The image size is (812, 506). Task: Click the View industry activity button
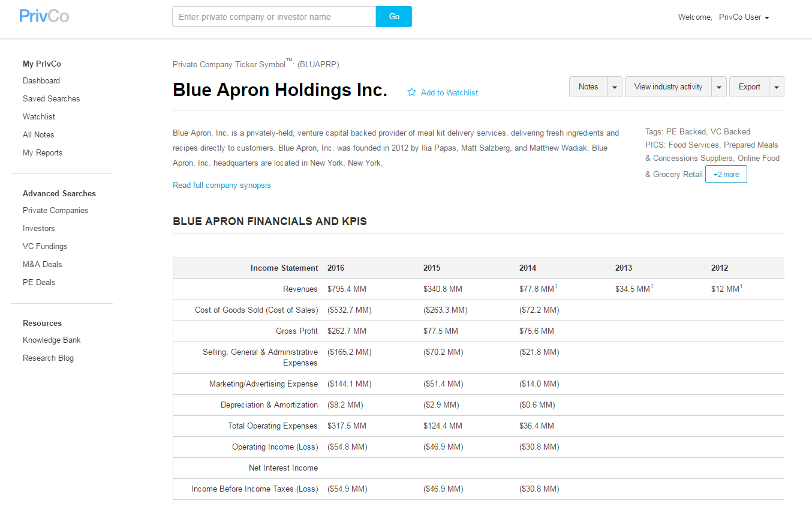[668, 87]
